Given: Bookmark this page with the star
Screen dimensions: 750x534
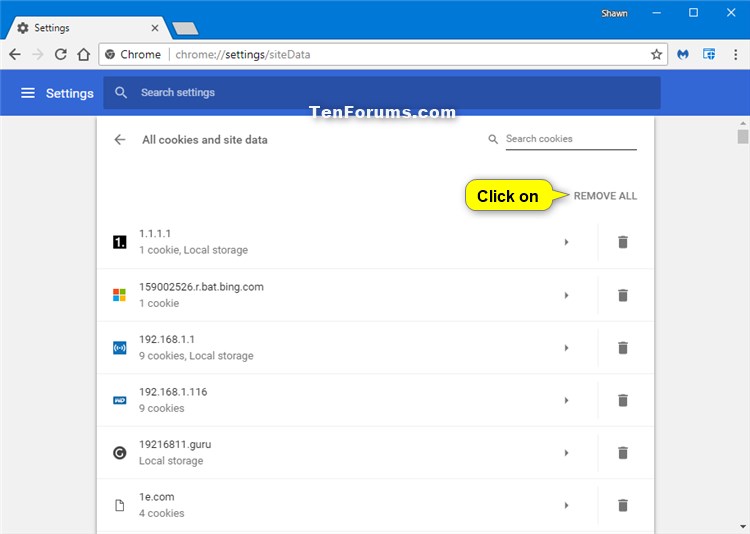Looking at the screenshot, I should (x=656, y=55).
